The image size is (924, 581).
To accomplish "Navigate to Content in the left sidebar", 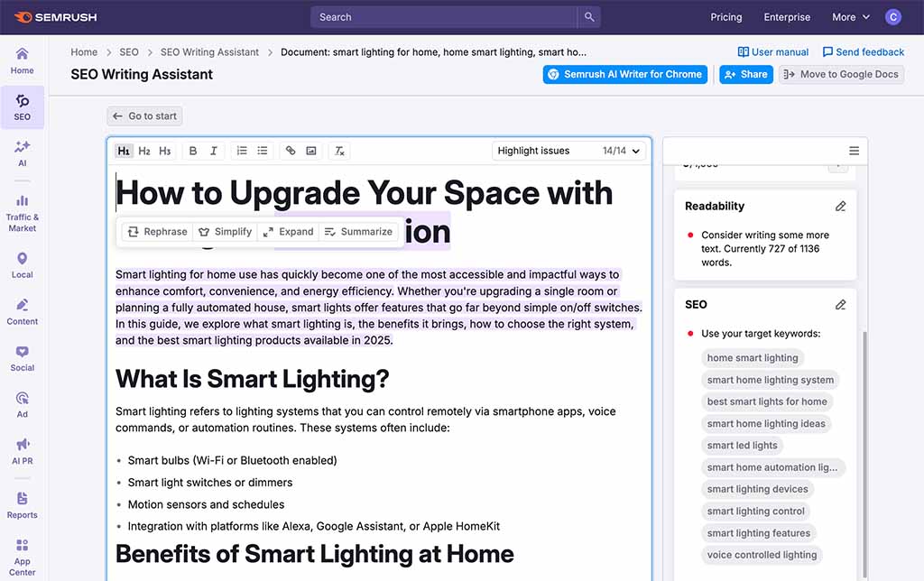I will click(x=22, y=310).
